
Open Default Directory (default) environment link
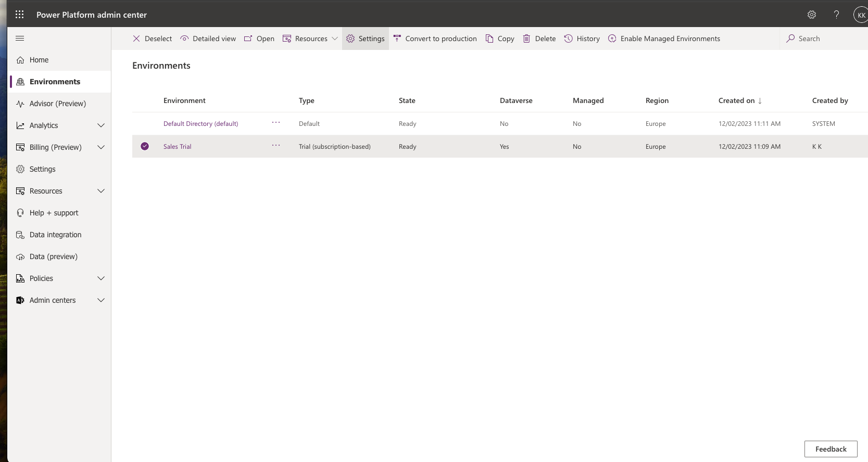click(200, 124)
